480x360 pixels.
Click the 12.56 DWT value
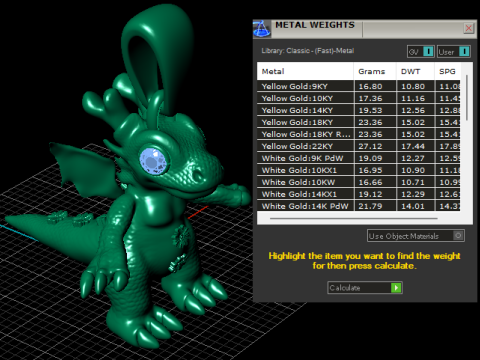pos(413,110)
